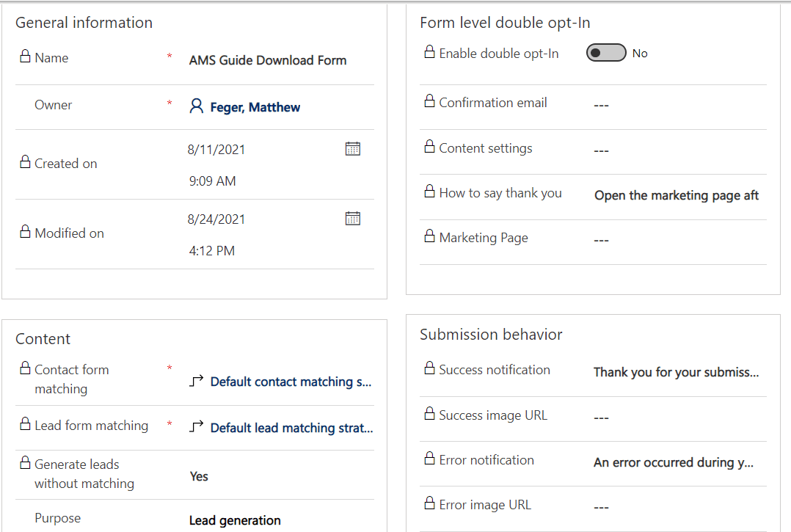Viewport: 791px width, 532px height.
Task: Open the calendar picker for Modified on
Action: [353, 218]
